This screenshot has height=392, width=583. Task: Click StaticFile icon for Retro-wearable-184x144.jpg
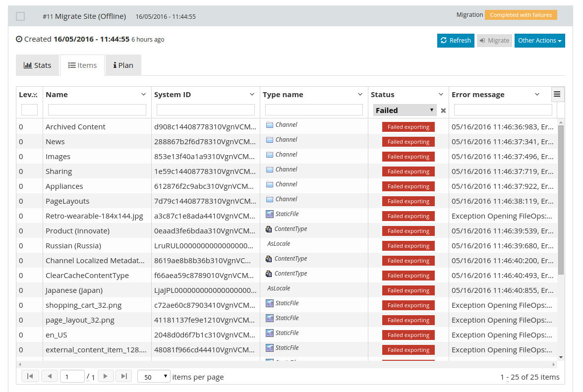click(270, 214)
